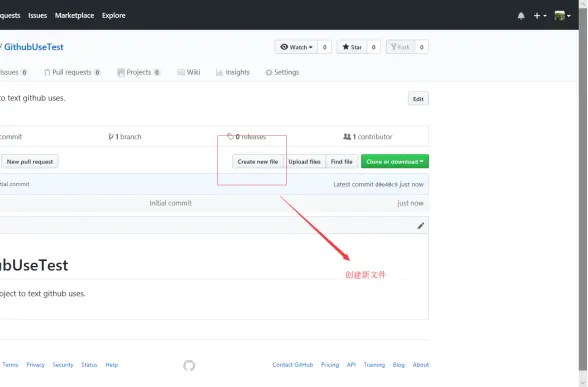Open the GithubUseTest repository link

tap(34, 47)
